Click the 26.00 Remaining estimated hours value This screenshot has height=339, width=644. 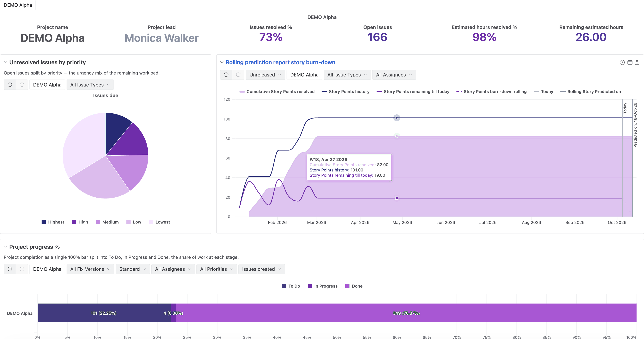coord(591,37)
